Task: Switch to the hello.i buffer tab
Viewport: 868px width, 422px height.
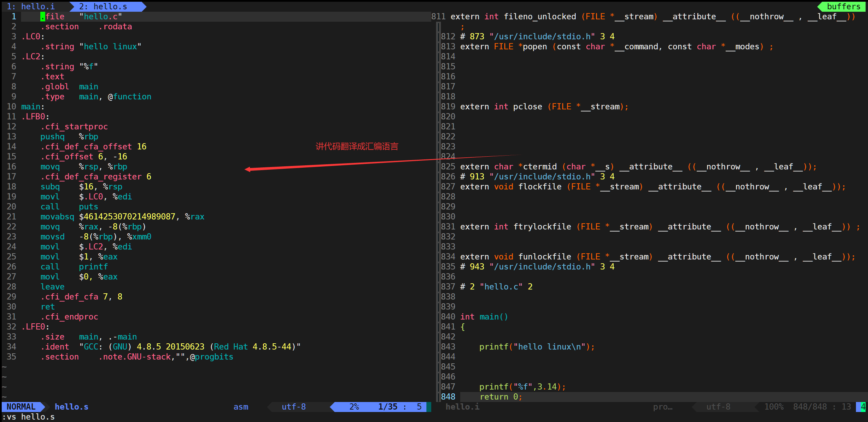Action: coord(31,7)
